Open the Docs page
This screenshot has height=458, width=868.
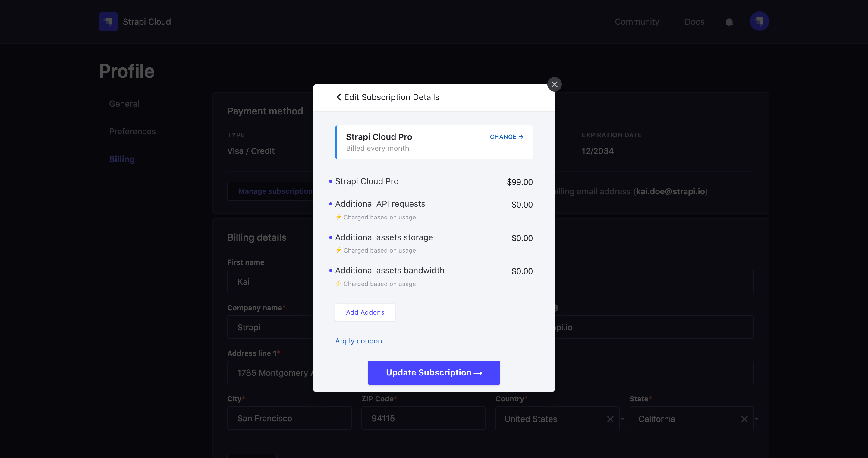(x=694, y=22)
